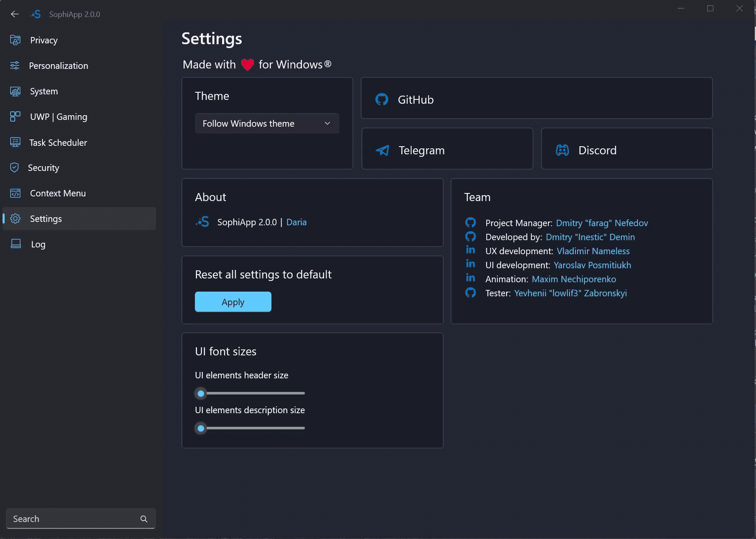The image size is (756, 539).
Task: Open the Telegram channel card
Action: [x=447, y=149]
